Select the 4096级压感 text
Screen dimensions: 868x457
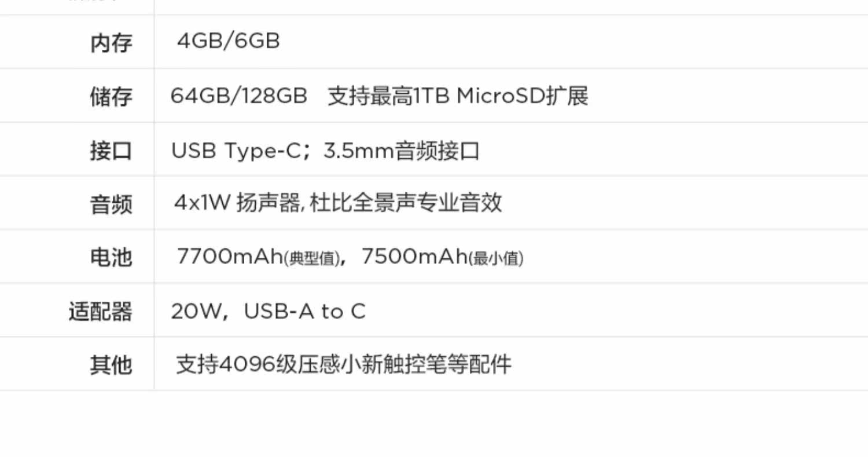271,365
